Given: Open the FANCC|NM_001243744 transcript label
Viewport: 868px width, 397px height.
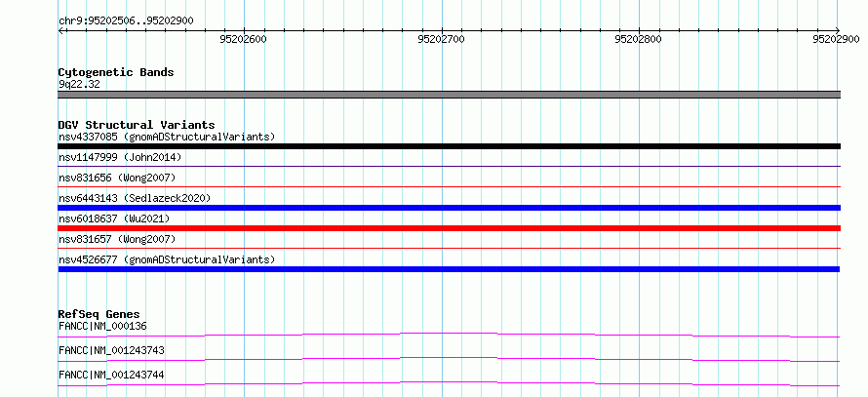Looking at the screenshot, I should pyautogui.click(x=111, y=375).
